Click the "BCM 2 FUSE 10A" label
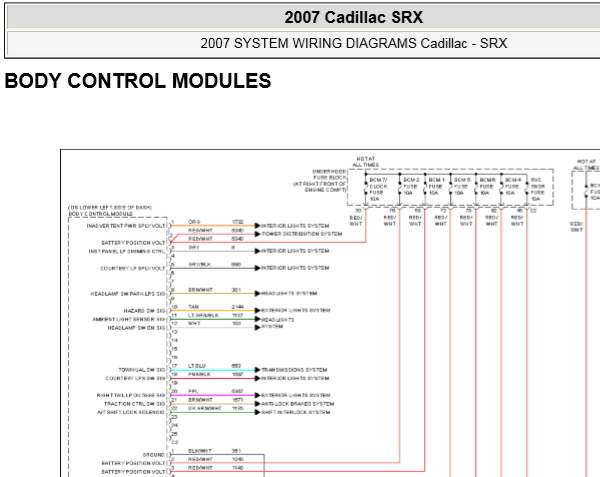The width and height of the screenshot is (600, 477). tap(411, 186)
